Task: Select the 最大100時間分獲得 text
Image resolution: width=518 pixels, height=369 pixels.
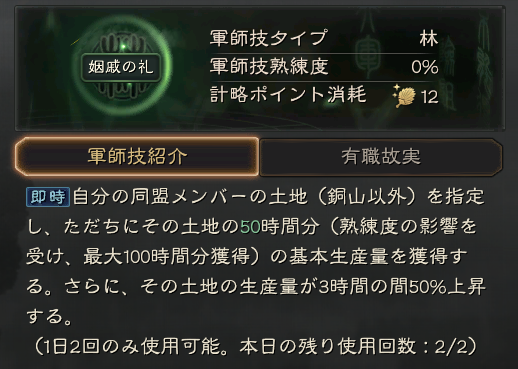Action: (167, 257)
